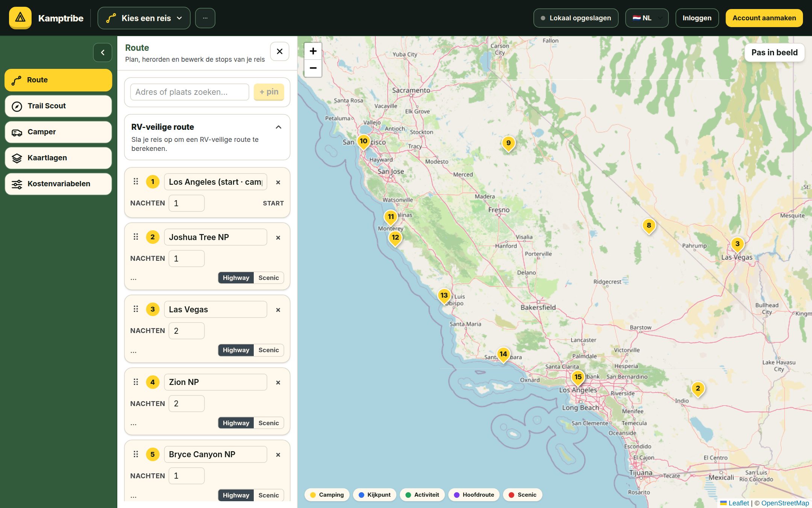Remove the Las Vegas stop
The image size is (812, 508).
tap(278, 310)
